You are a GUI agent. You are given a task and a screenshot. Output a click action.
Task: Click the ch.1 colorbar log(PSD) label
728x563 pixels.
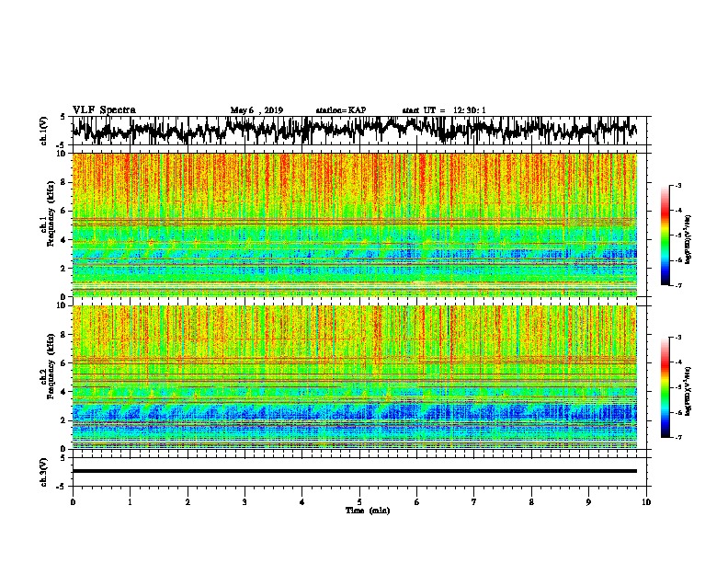point(688,240)
